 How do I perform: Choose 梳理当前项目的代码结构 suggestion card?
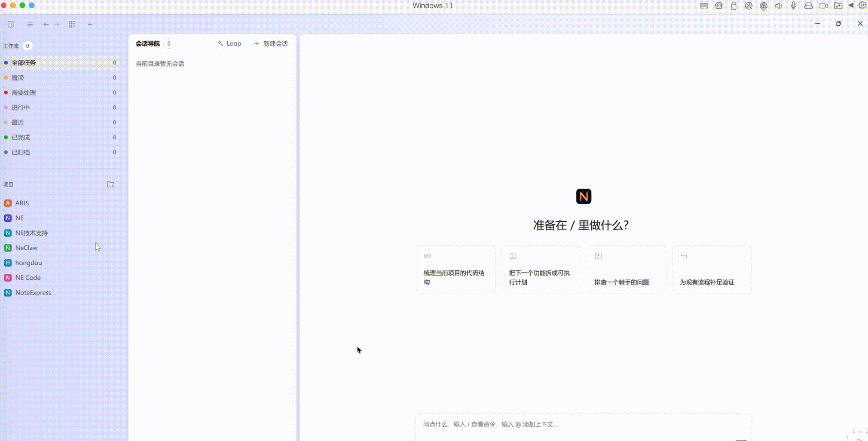455,269
